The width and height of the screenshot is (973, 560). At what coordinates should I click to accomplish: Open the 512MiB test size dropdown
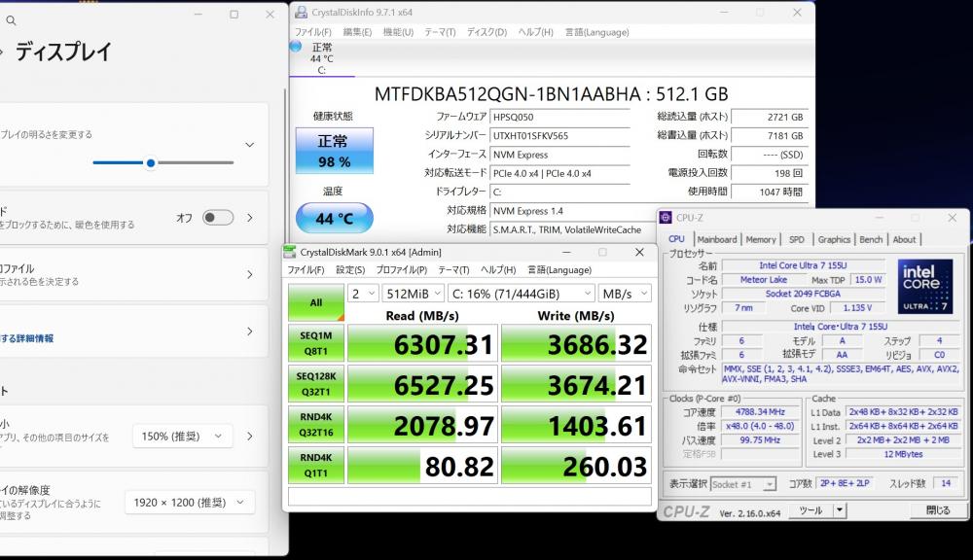pyautogui.click(x=413, y=294)
